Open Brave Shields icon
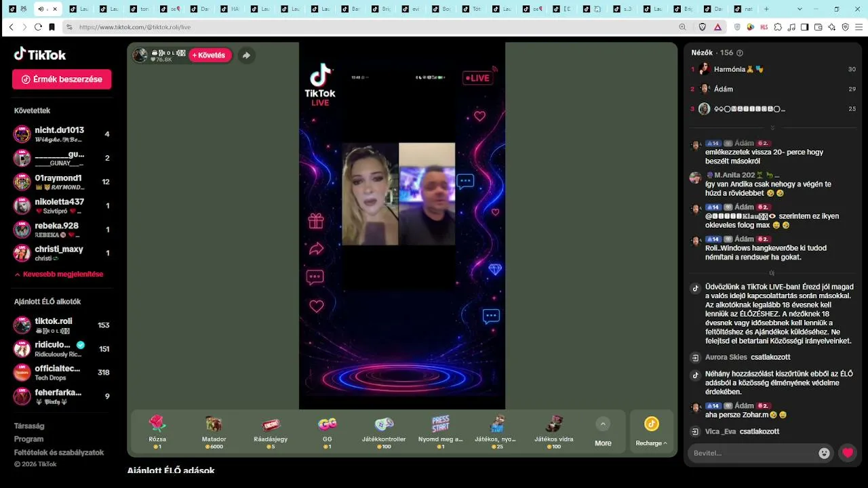868x488 pixels. [x=703, y=27]
